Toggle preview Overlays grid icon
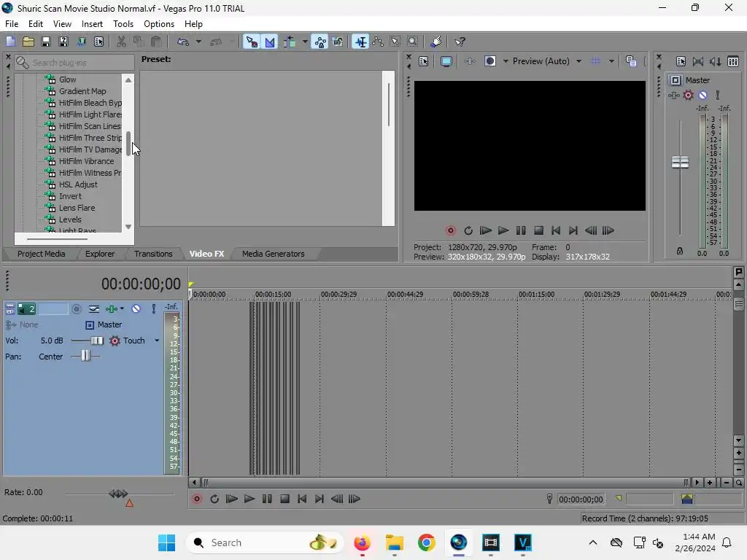Viewport: 747px width, 560px height. (x=595, y=61)
